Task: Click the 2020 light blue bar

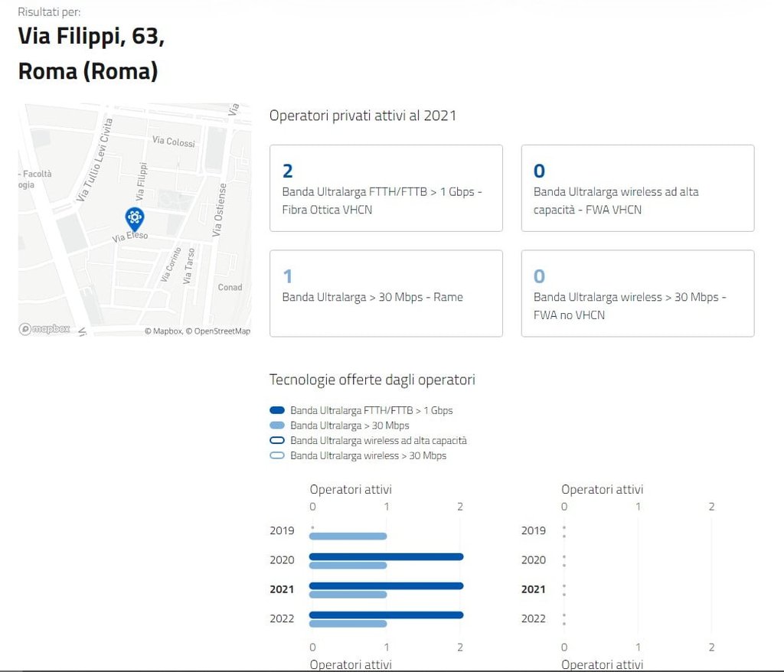Action: point(348,566)
